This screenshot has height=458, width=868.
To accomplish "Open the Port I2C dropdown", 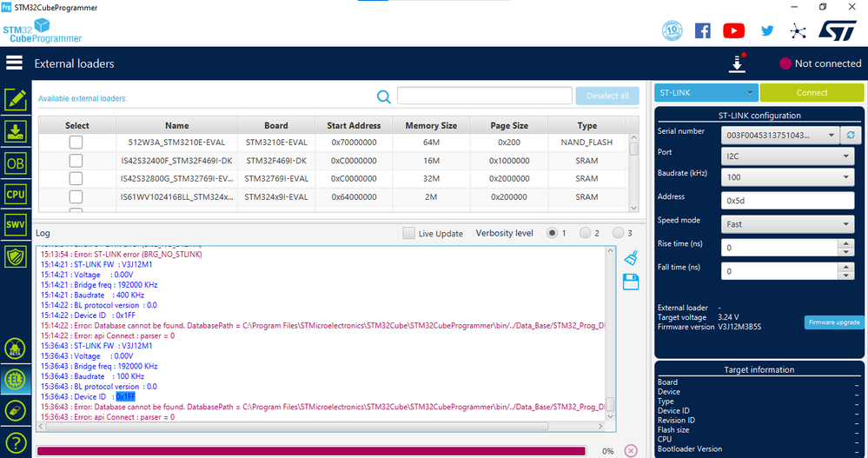I will tap(787, 156).
